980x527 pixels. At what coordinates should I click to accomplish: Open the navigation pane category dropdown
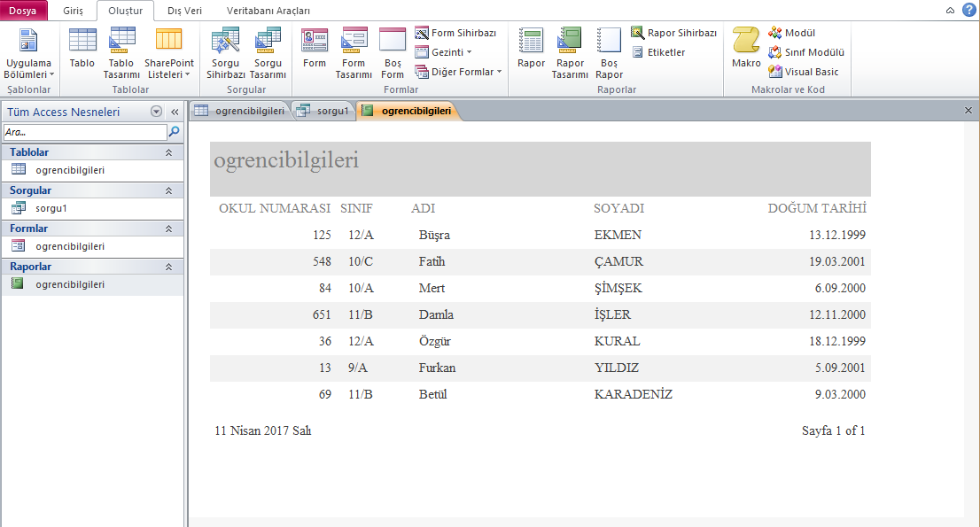tap(156, 112)
